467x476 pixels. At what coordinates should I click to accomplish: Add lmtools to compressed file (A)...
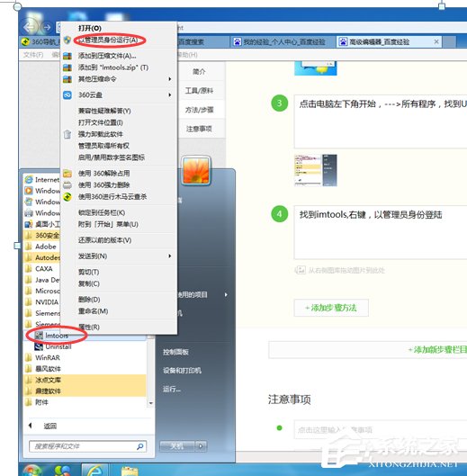107,56
